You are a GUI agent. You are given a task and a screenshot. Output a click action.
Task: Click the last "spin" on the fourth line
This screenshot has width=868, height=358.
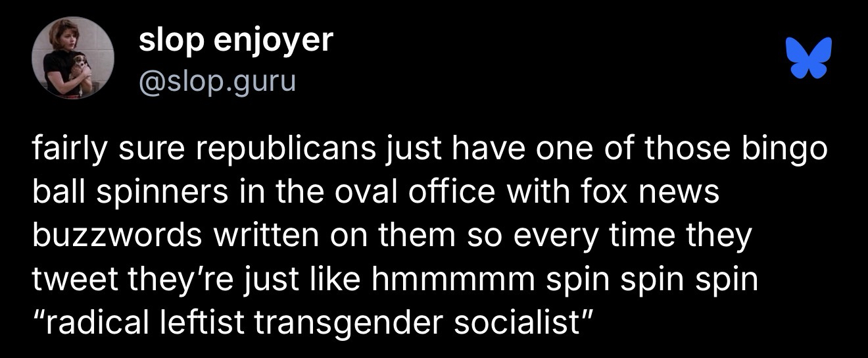[x=727, y=279]
